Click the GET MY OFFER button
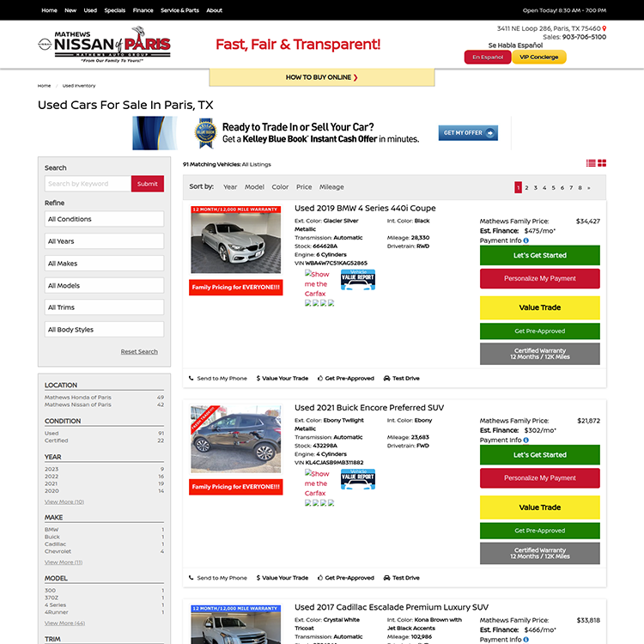This screenshot has height=644, width=644. click(468, 132)
